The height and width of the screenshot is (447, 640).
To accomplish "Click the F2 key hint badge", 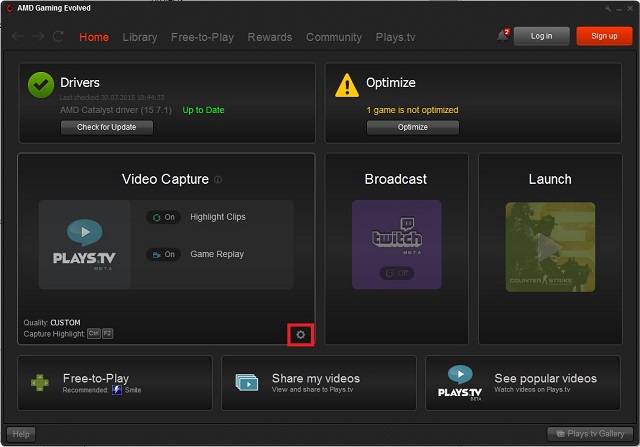I will click(x=107, y=334).
